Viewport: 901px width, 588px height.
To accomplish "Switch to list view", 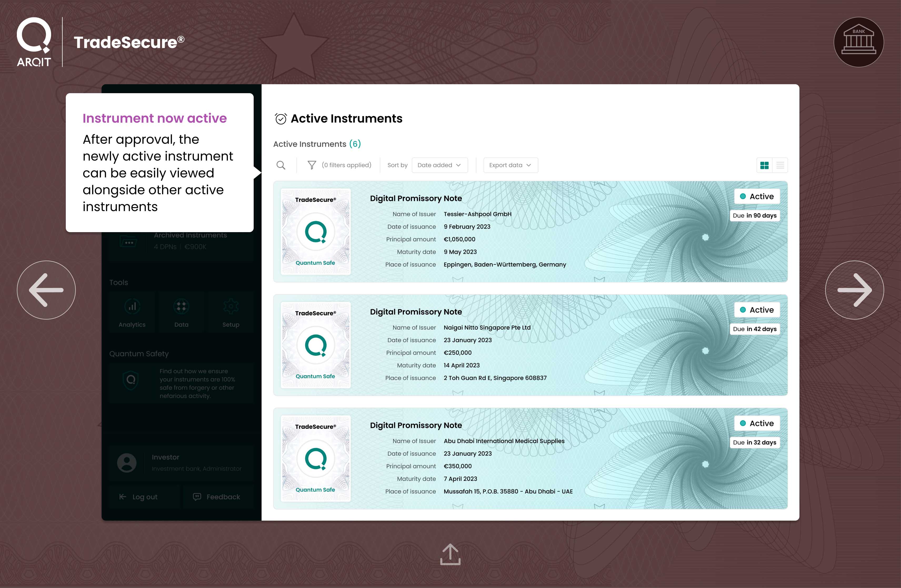I will [x=780, y=165].
